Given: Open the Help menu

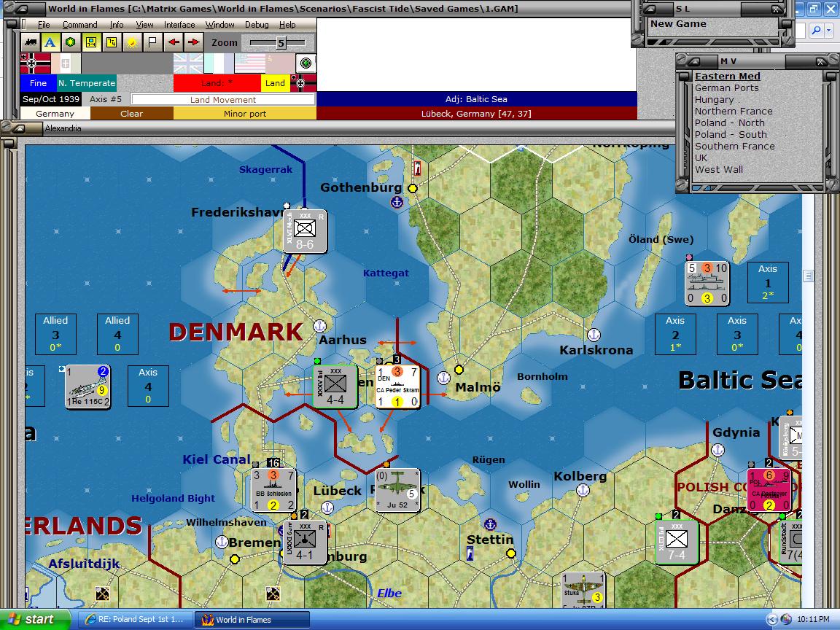Looking at the screenshot, I should pyautogui.click(x=287, y=25).
